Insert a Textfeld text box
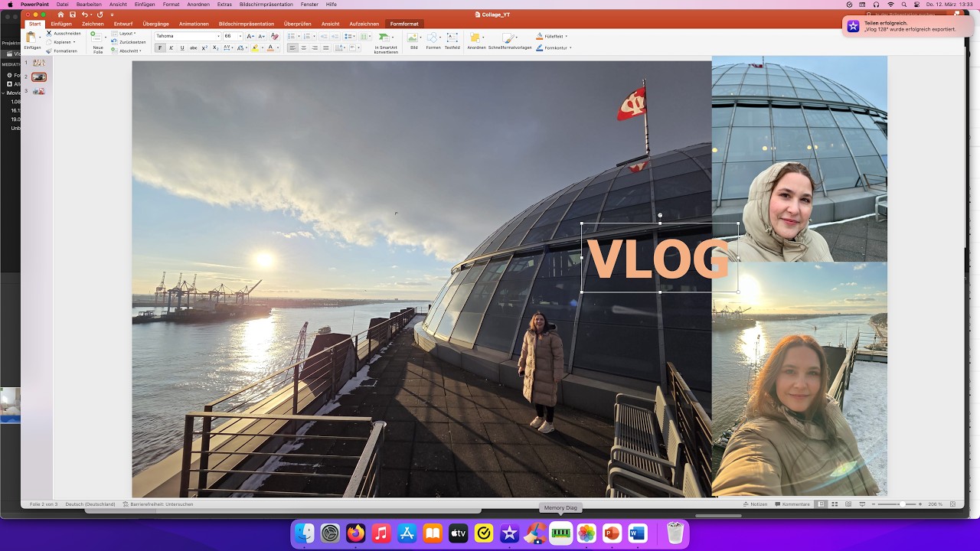 [452, 41]
